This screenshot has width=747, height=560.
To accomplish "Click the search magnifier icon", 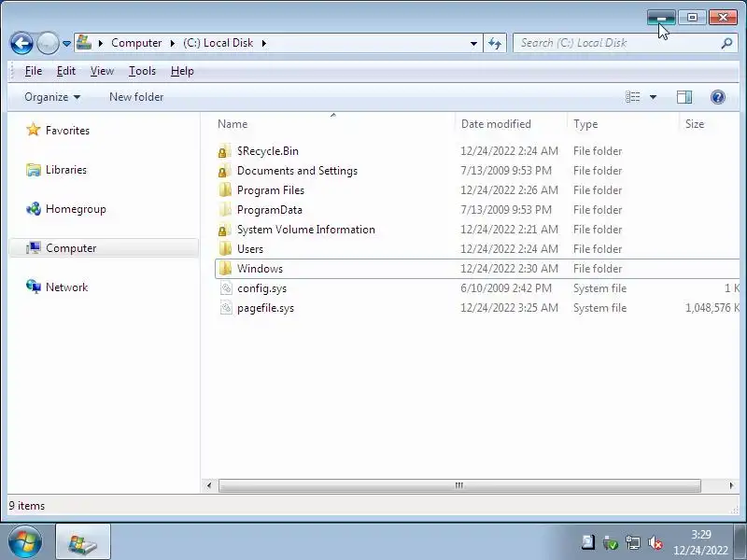I will [726, 43].
